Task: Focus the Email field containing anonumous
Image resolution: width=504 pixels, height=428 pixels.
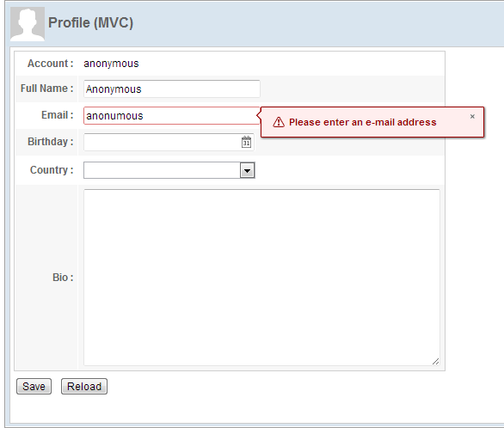Action: point(172,115)
